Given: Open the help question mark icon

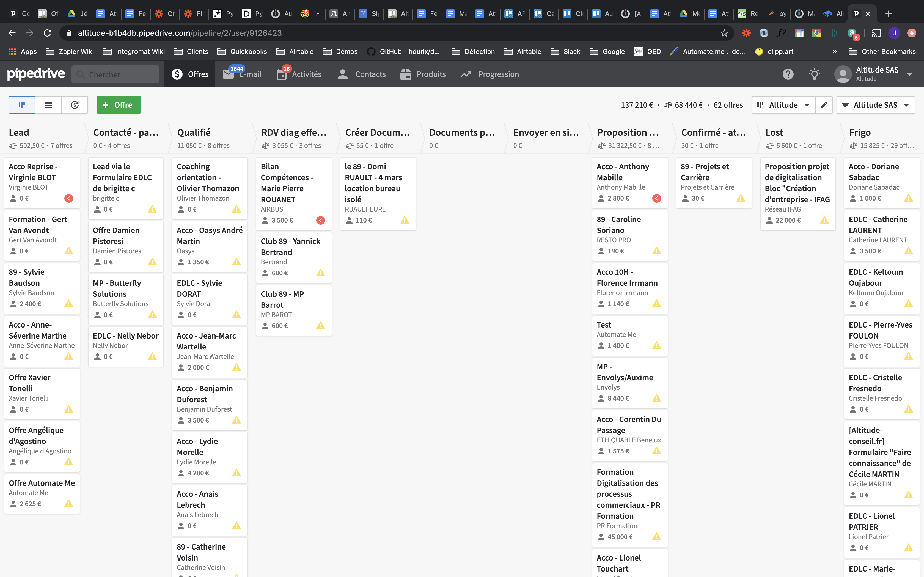Looking at the screenshot, I should (788, 74).
